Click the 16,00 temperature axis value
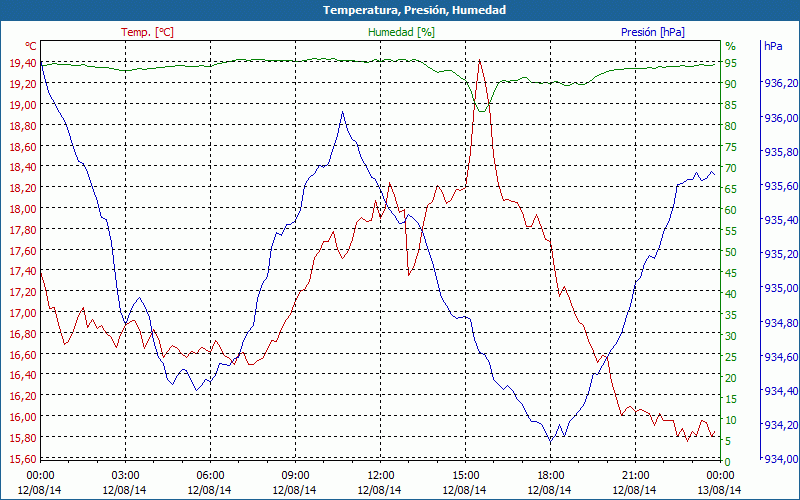 point(22,417)
